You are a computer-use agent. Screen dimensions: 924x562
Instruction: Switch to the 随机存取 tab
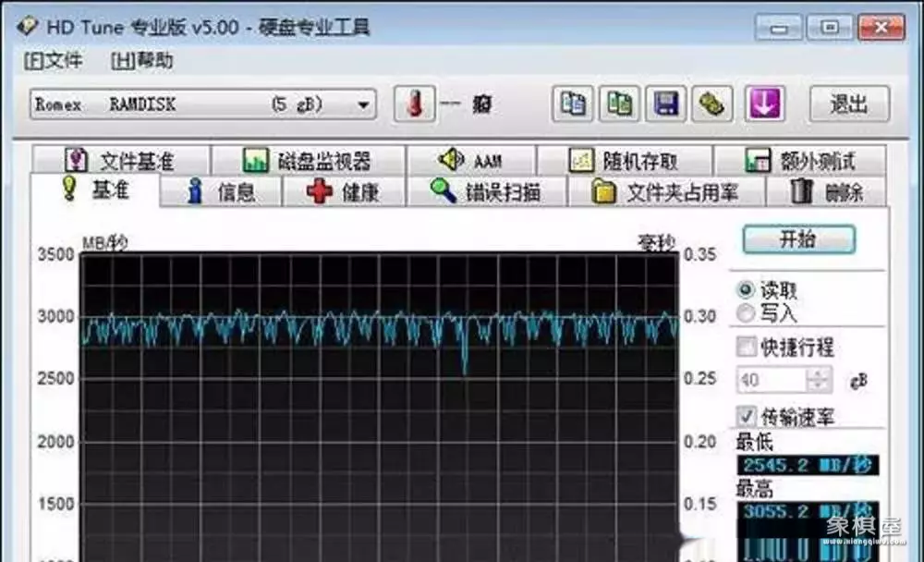[625, 161]
